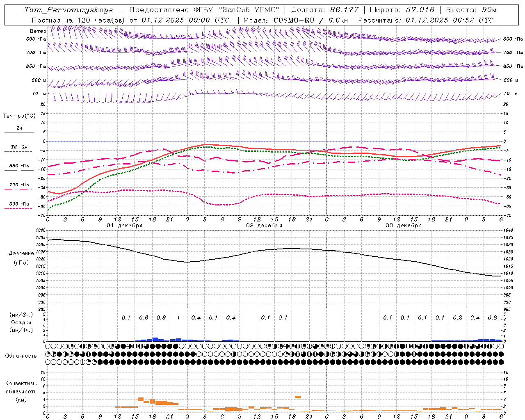Click the (гПа) pressure unit label
Image resolution: width=525 pixels, height=420 pixels.
coord(21,263)
